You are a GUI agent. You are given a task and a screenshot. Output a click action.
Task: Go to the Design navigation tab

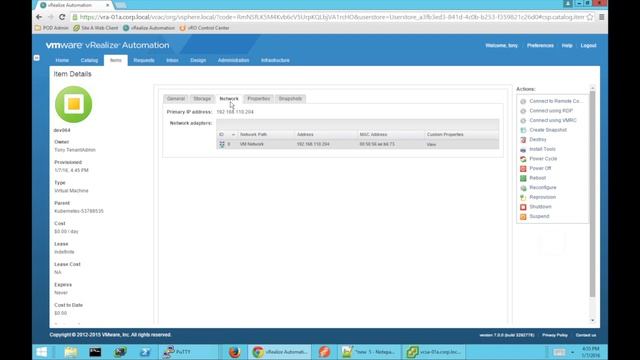(198, 60)
